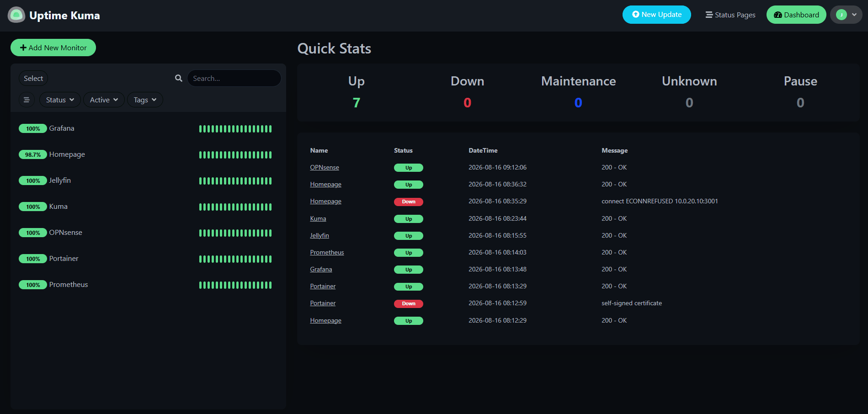The width and height of the screenshot is (868, 414).
Task: Click Name column header
Action: click(x=319, y=150)
